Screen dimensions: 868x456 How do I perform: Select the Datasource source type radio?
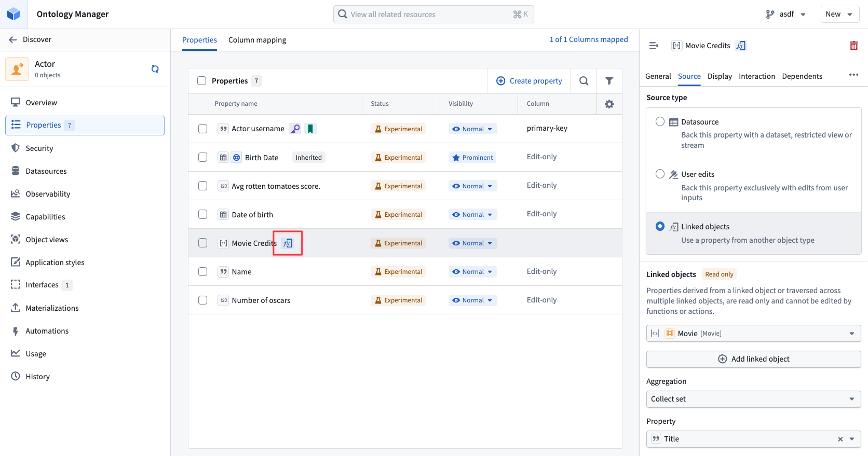tap(660, 121)
